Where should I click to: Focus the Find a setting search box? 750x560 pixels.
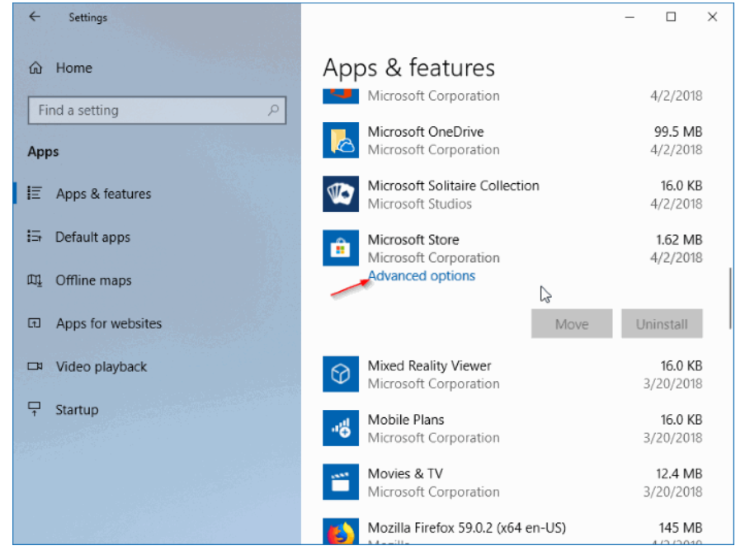coord(157,111)
